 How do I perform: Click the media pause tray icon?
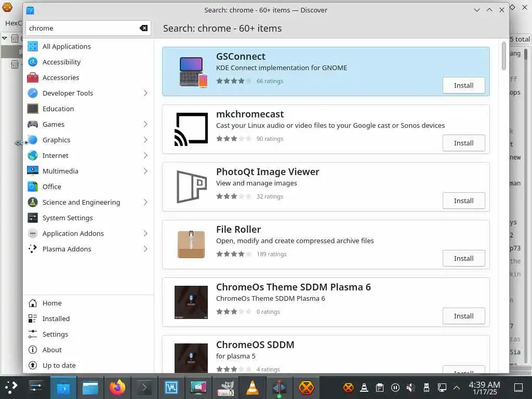pyautogui.click(x=395, y=388)
